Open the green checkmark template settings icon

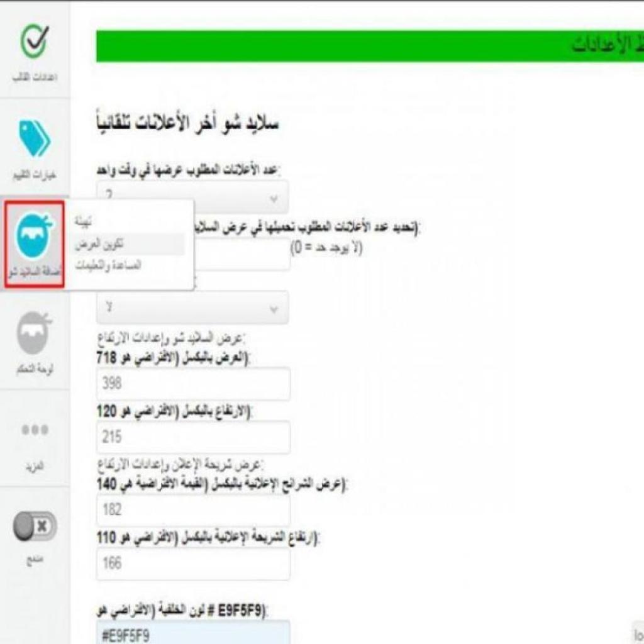(x=35, y=41)
